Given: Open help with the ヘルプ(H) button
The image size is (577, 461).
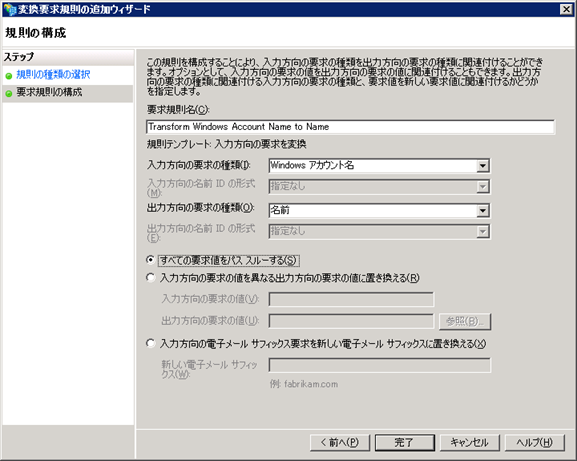Looking at the screenshot, I should 534,442.
